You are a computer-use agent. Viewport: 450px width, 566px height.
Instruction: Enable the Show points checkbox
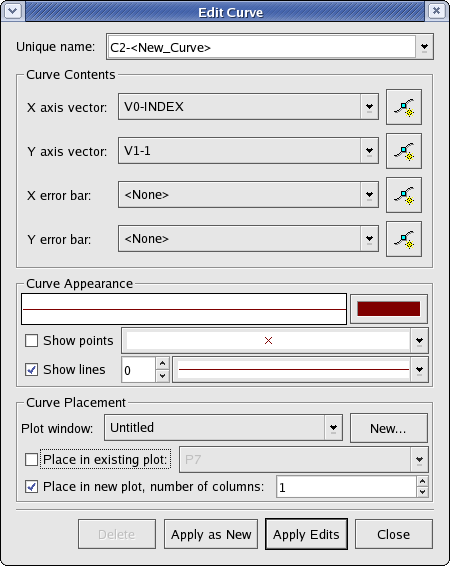(31, 340)
